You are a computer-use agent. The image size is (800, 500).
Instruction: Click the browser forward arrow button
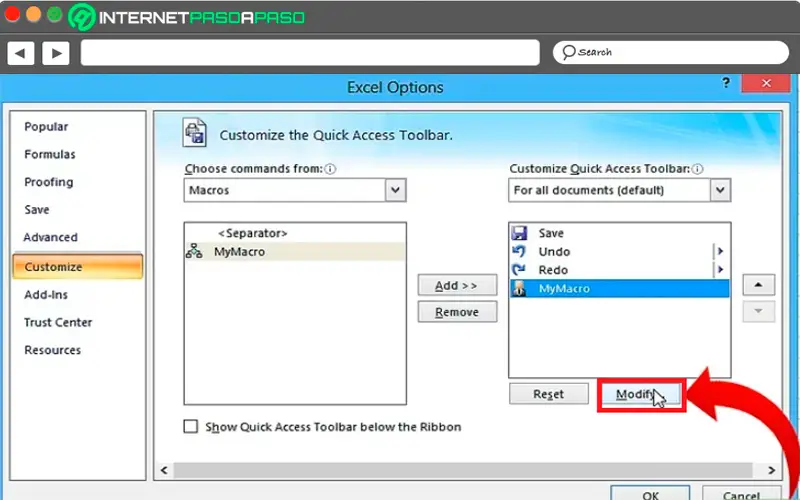pyautogui.click(x=56, y=53)
